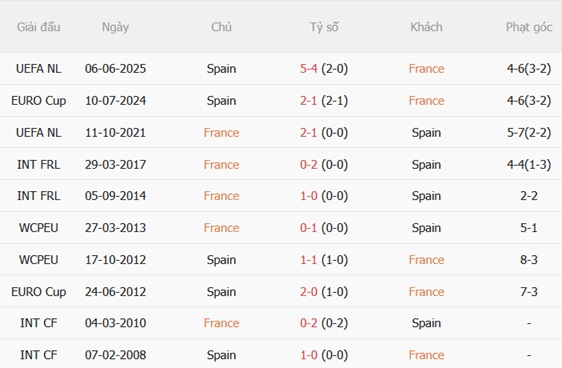562x368 pixels.
Task: Click France home team in 04-03-2010 match
Action: coord(221,323)
